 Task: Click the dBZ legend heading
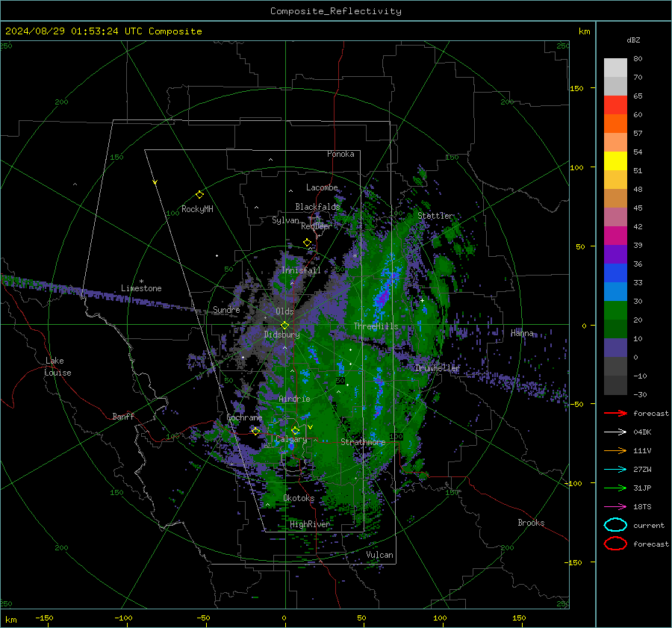coord(633,40)
